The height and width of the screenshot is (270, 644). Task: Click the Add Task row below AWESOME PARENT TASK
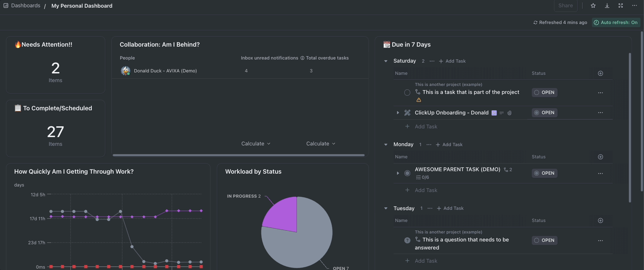click(421, 190)
